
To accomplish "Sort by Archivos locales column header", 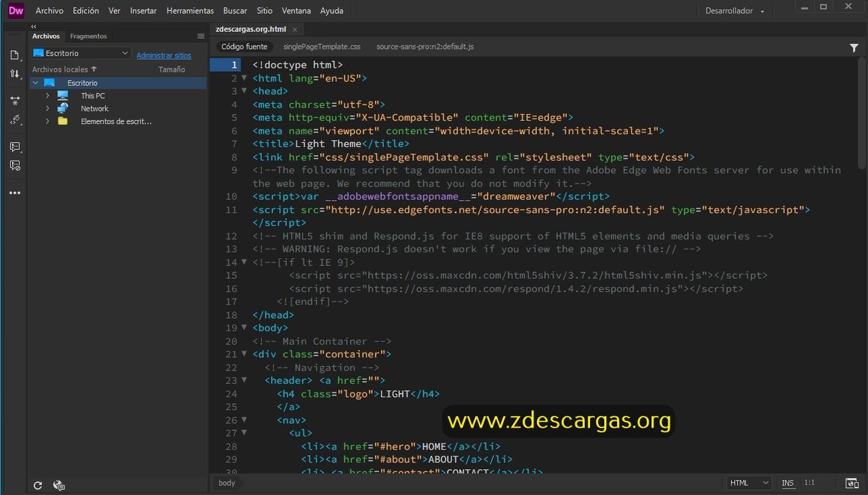I will point(64,69).
